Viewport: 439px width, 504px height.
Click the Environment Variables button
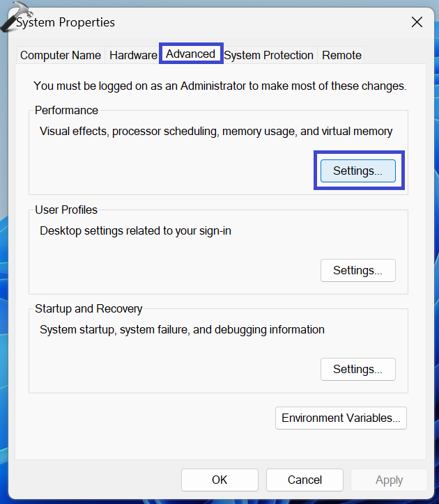341,418
